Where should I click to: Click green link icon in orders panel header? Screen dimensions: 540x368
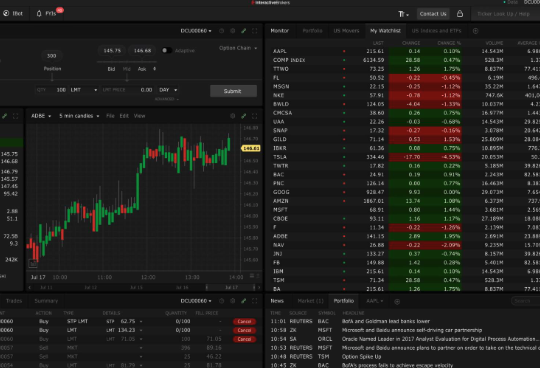pos(243,301)
